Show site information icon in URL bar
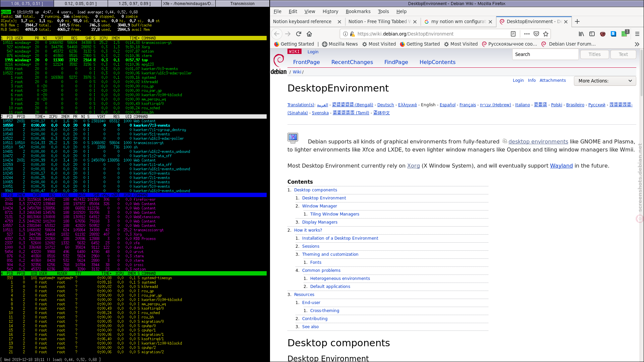The height and width of the screenshot is (362, 644). pos(345,34)
